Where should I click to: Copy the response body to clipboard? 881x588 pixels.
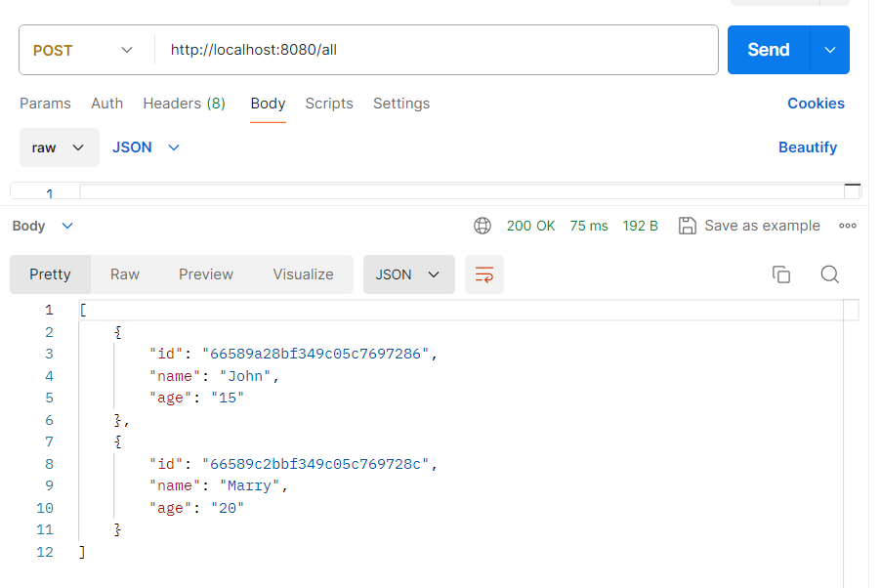(x=780, y=274)
